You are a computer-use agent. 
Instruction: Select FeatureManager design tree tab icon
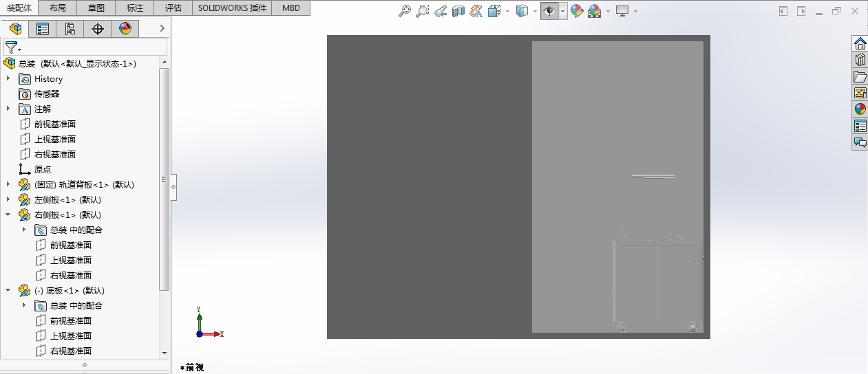pyautogui.click(x=15, y=28)
